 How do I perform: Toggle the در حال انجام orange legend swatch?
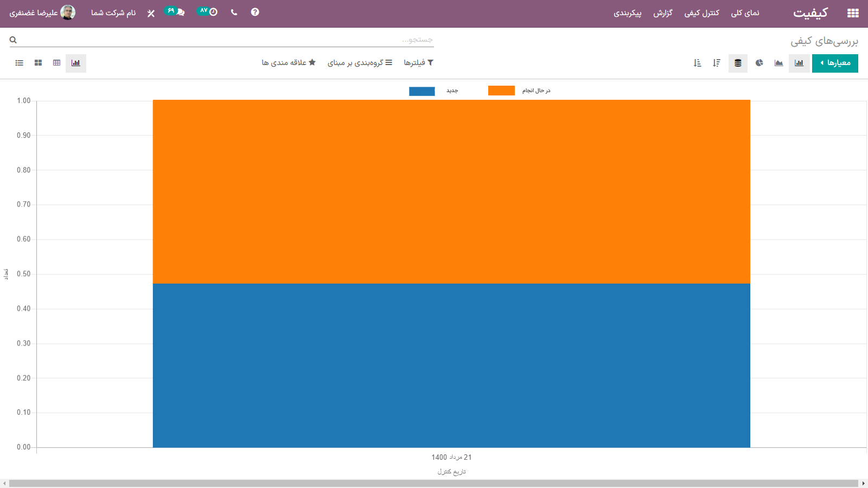[501, 91]
